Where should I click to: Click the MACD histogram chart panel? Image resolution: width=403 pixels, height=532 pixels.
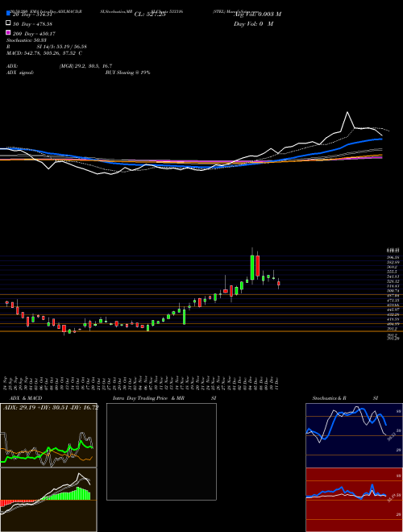[x=48, y=500]
